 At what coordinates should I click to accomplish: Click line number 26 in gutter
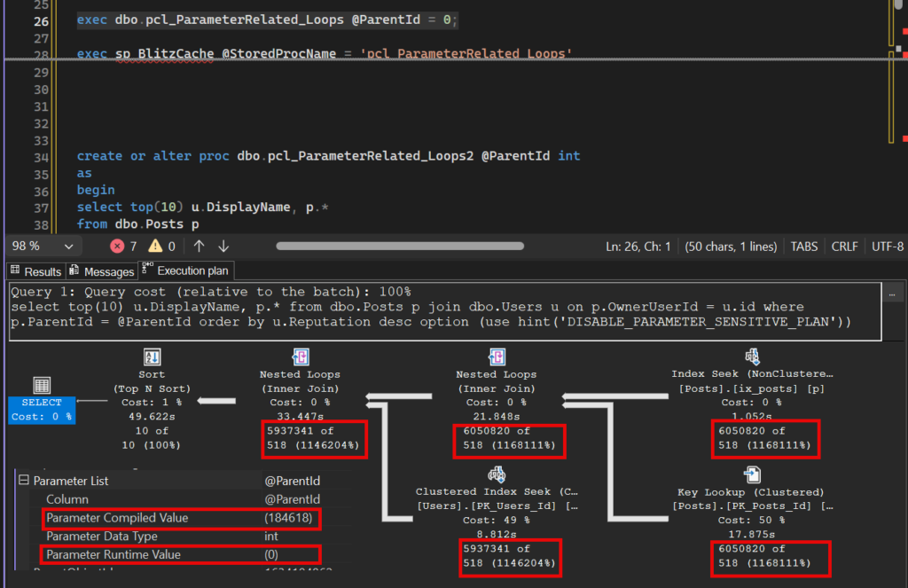[x=41, y=21]
